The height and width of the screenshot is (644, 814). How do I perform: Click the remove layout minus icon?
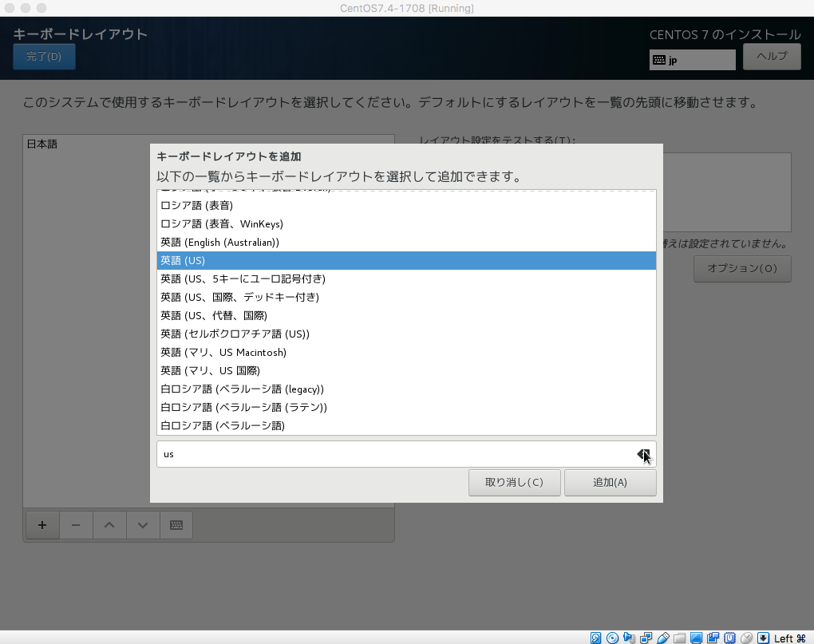[x=76, y=524]
